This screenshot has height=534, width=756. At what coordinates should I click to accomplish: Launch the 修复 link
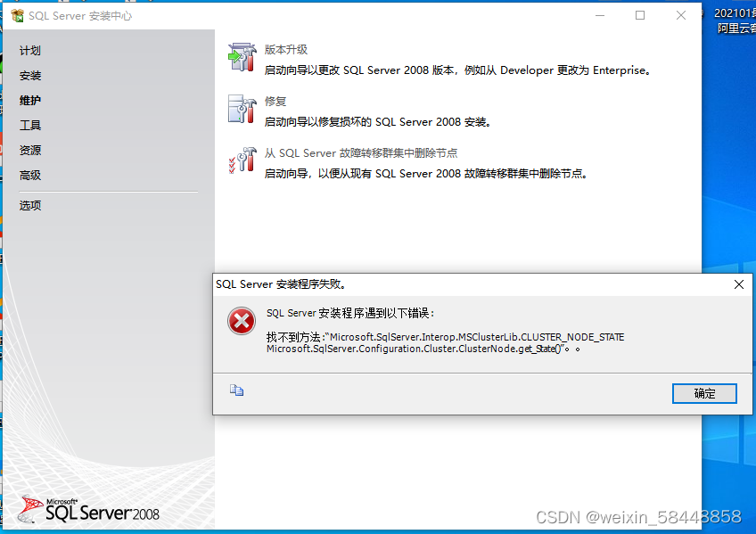(x=275, y=102)
